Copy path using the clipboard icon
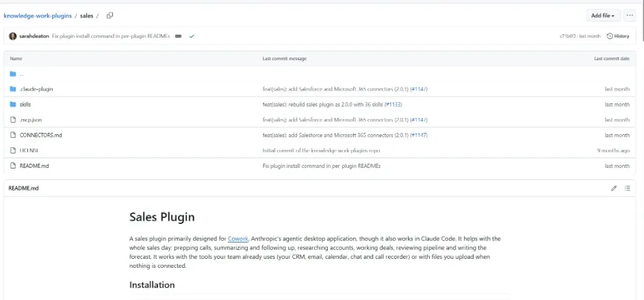This screenshot has height=300, width=644. click(110, 16)
